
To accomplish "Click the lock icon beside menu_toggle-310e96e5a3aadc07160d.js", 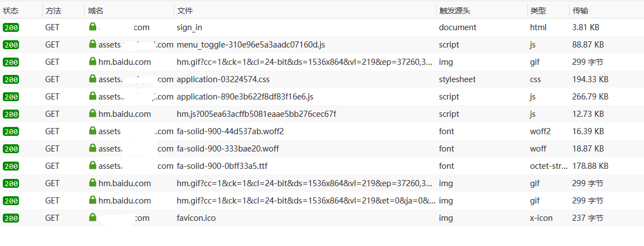I will tap(92, 44).
